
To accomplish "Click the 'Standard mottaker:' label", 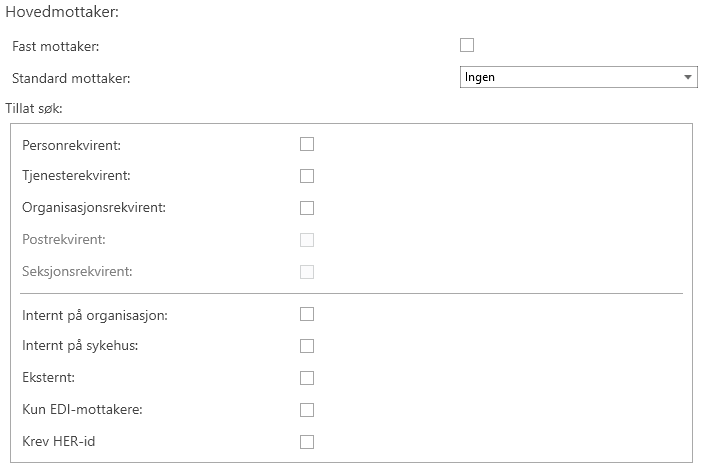I will 71,78.
